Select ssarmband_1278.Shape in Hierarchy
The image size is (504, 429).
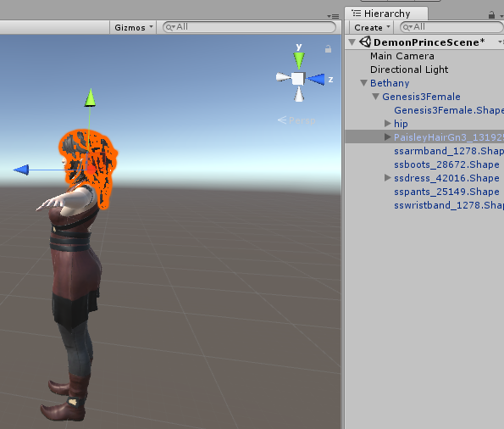pyautogui.click(x=449, y=151)
